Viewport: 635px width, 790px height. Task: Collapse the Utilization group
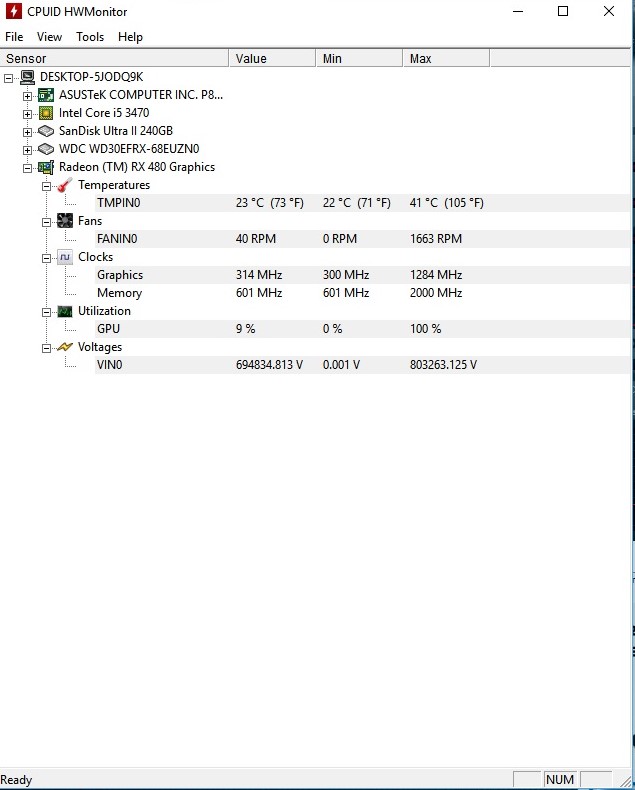pyautogui.click(x=46, y=312)
